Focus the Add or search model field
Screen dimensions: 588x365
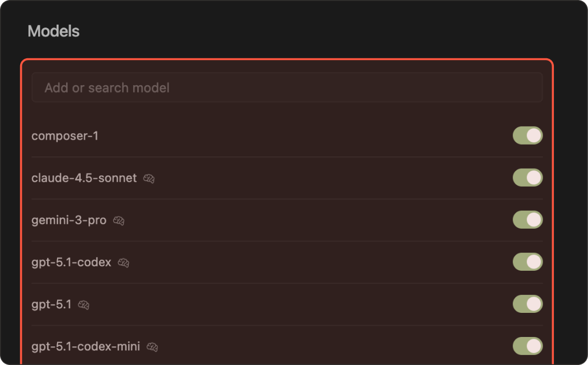(x=287, y=87)
